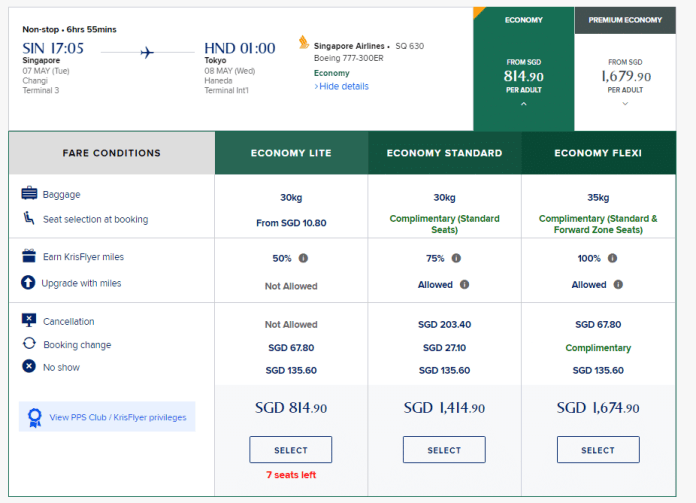The height and width of the screenshot is (503, 696).
Task: Click the Baggage suitcase icon
Action: coord(29,194)
